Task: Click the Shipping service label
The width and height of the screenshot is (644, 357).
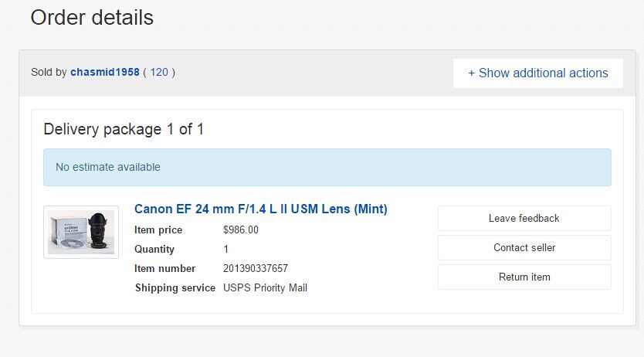Action: coord(175,287)
